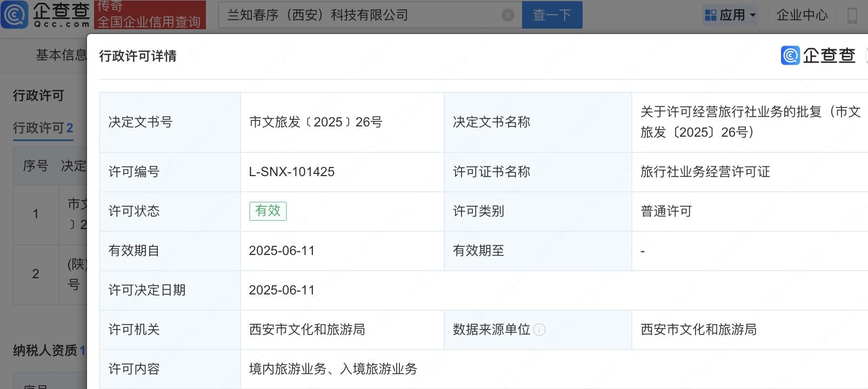This screenshot has width=868, height=389.
Task: Click the 行政许可详情 dialog title
Action: [138, 56]
